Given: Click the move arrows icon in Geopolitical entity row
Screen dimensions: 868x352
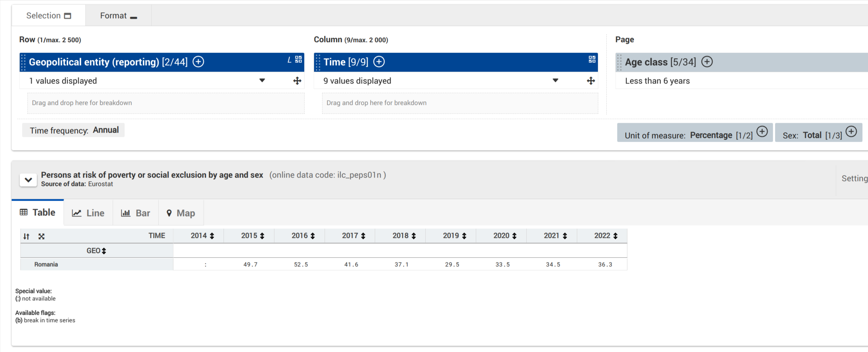Looking at the screenshot, I should tap(297, 81).
